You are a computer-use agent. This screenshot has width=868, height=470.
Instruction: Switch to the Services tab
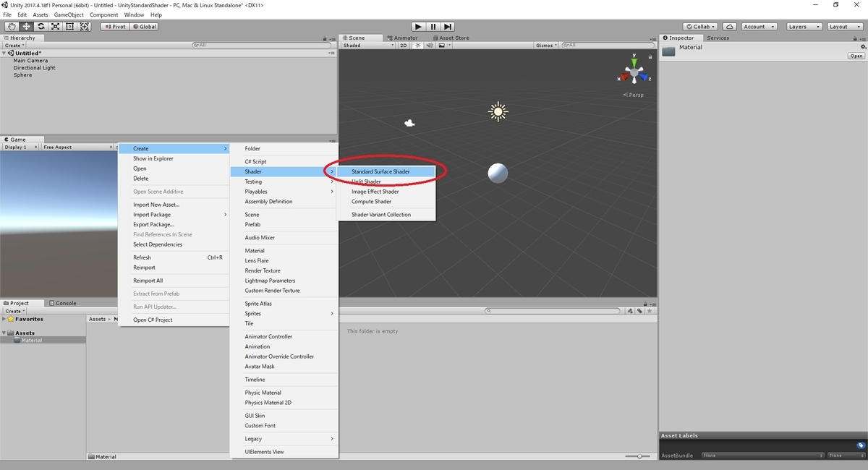tap(718, 38)
